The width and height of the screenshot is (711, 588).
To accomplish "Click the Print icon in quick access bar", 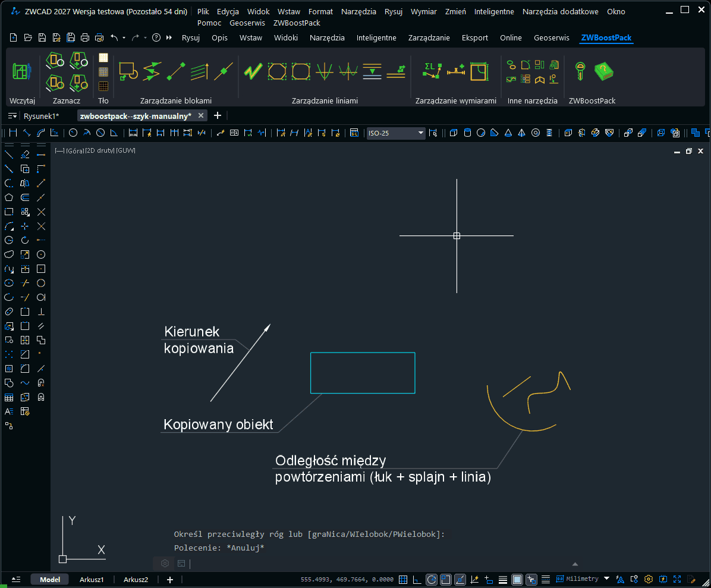I will tap(84, 37).
